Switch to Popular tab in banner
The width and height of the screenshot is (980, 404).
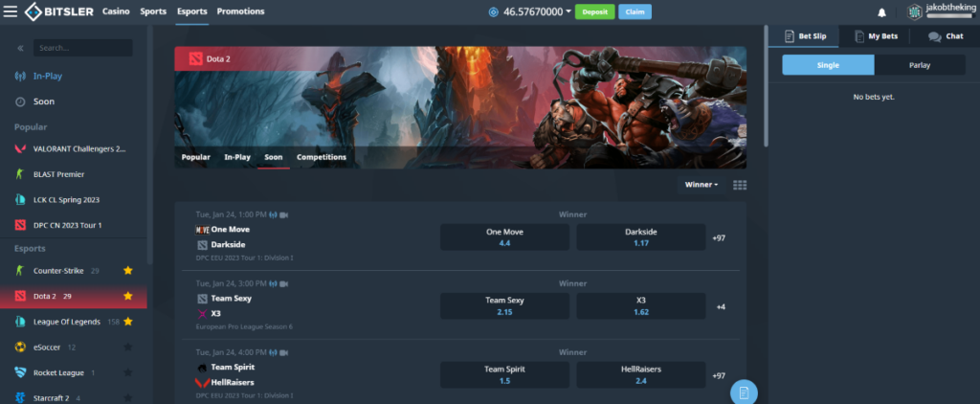195,157
